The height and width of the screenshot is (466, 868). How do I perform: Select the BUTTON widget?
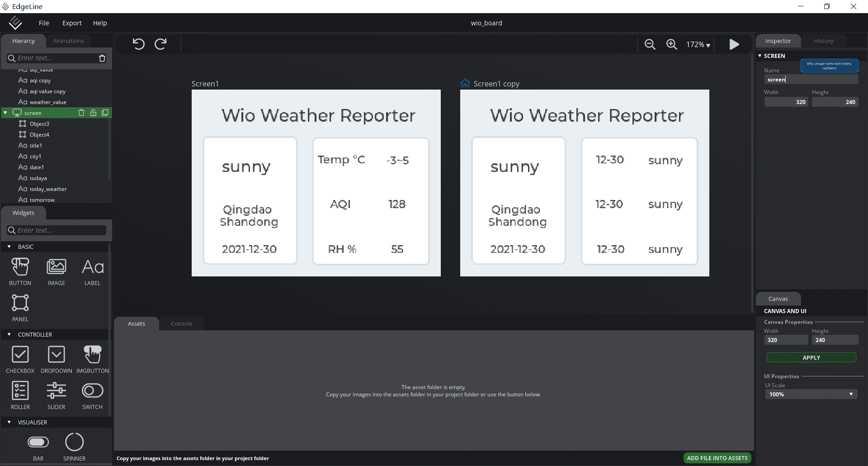coord(20,271)
